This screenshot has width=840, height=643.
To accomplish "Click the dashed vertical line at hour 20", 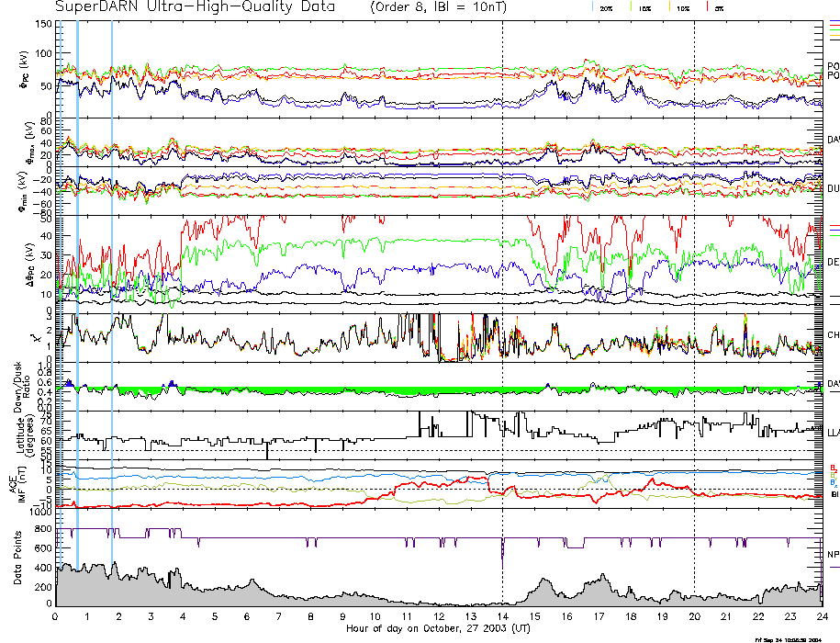I will click(694, 312).
